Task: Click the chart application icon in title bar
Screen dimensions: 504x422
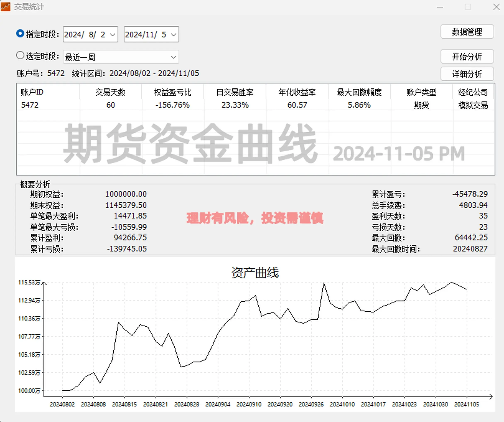Action: point(6,7)
